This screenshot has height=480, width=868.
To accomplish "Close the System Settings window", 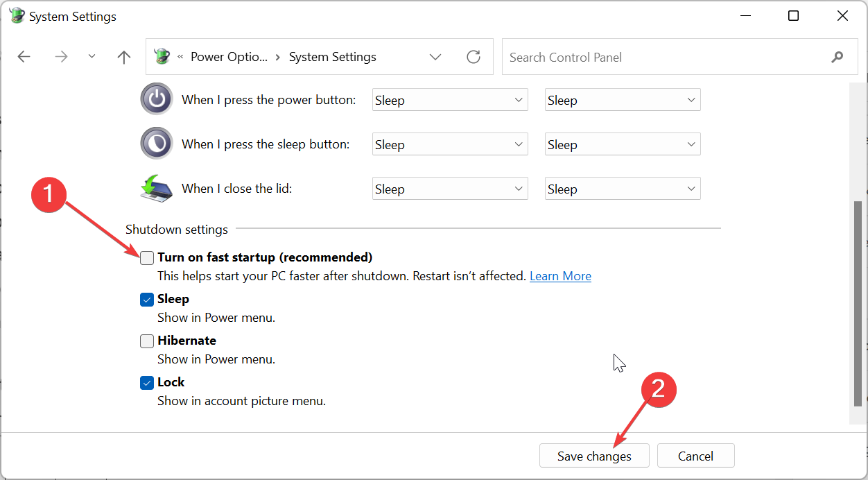I will pos(842,16).
